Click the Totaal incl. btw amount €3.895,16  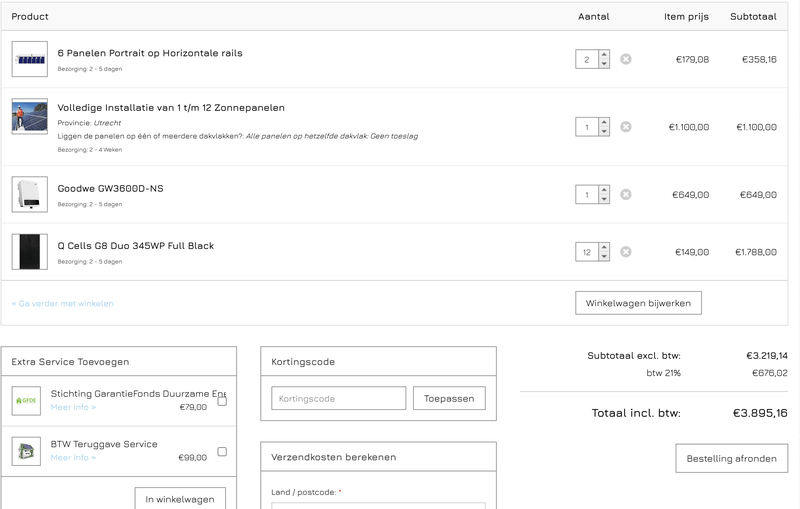pyautogui.click(x=760, y=413)
